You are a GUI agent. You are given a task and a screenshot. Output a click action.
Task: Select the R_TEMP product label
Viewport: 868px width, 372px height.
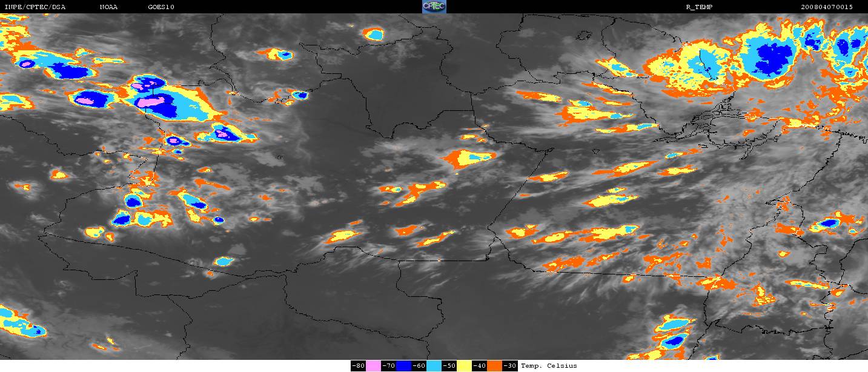(700, 7)
